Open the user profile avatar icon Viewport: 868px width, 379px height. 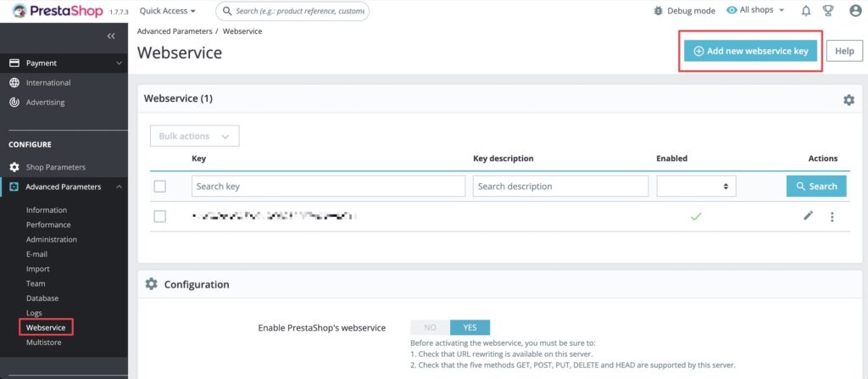point(855,10)
